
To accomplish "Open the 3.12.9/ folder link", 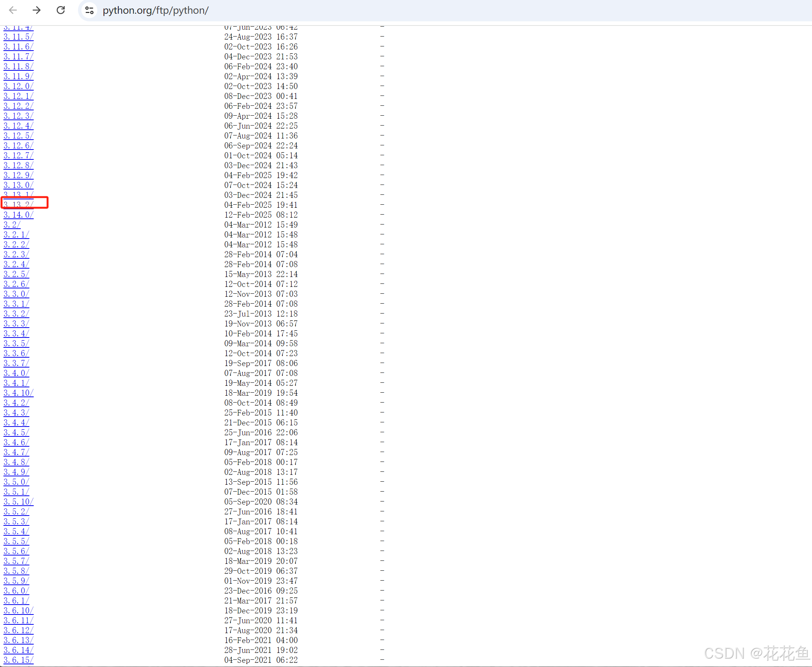I will pos(18,175).
